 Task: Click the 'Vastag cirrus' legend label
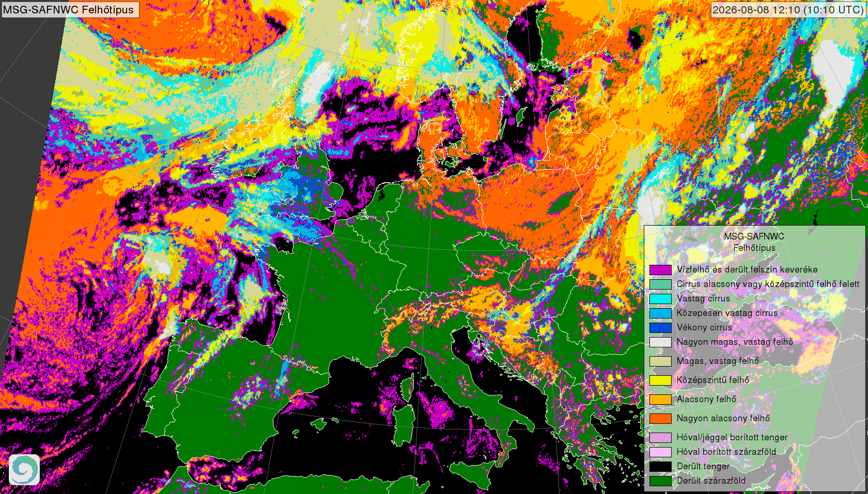pyautogui.click(x=703, y=298)
